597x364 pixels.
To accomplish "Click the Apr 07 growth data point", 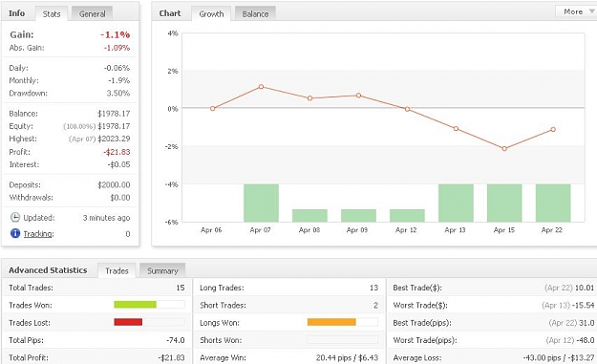I will (x=261, y=87).
